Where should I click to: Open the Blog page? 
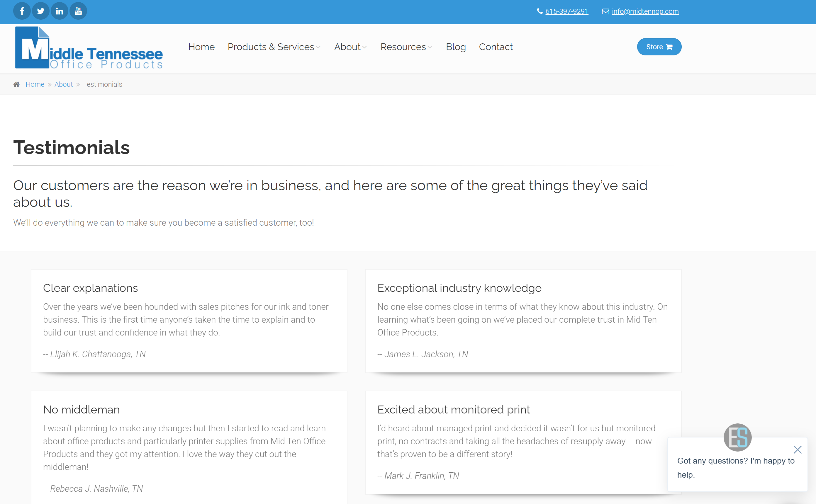coord(456,47)
